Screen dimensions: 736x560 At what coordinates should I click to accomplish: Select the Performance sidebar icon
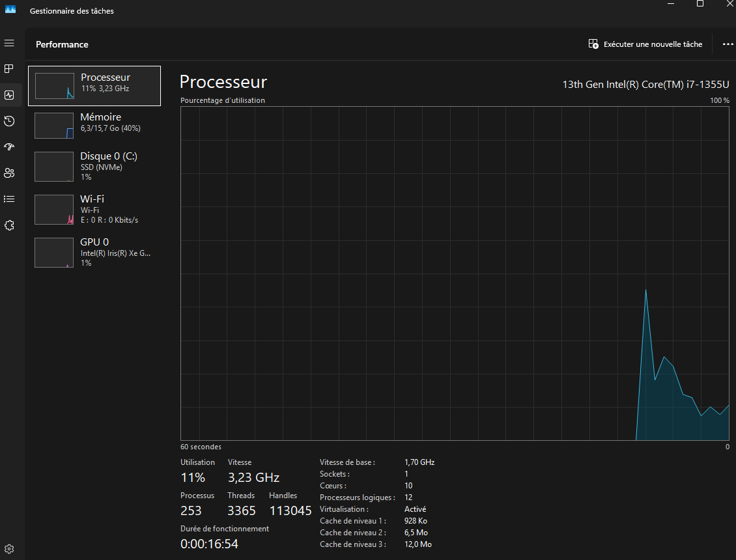pyautogui.click(x=9, y=95)
